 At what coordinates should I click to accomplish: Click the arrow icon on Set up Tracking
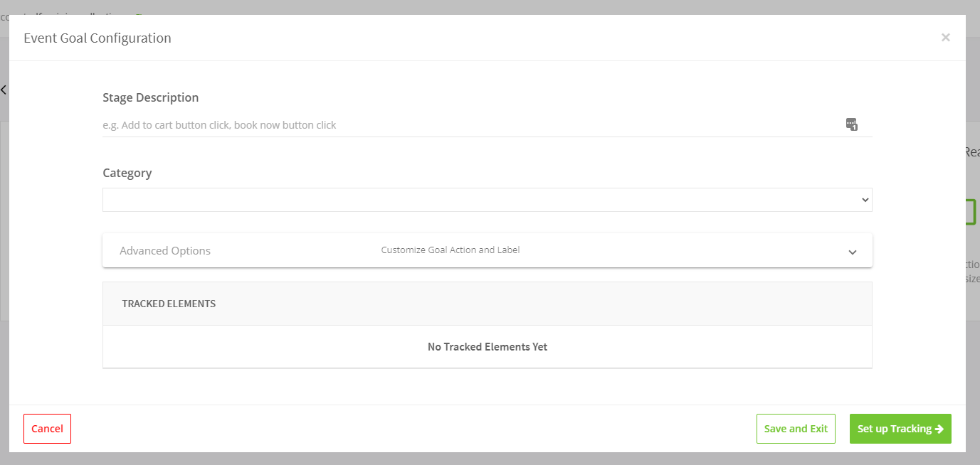pos(939,429)
